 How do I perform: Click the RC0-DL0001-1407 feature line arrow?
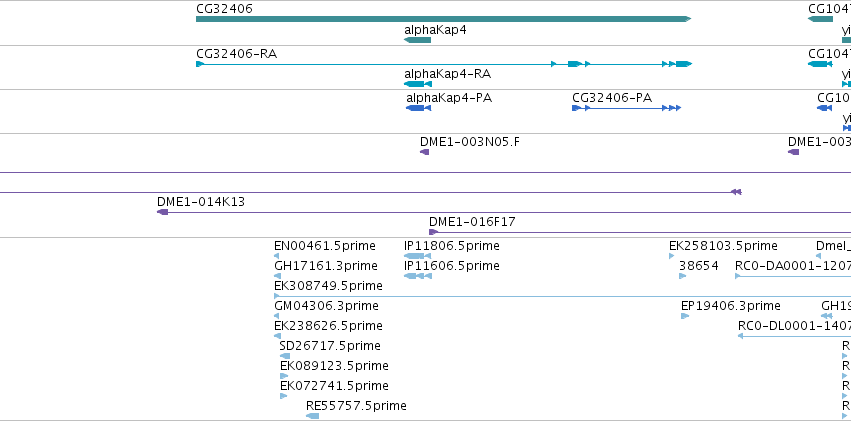tap(741, 336)
